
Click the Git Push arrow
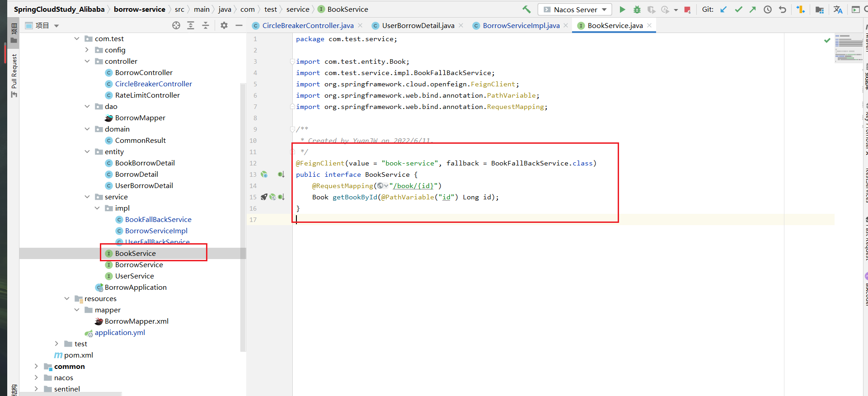(753, 9)
